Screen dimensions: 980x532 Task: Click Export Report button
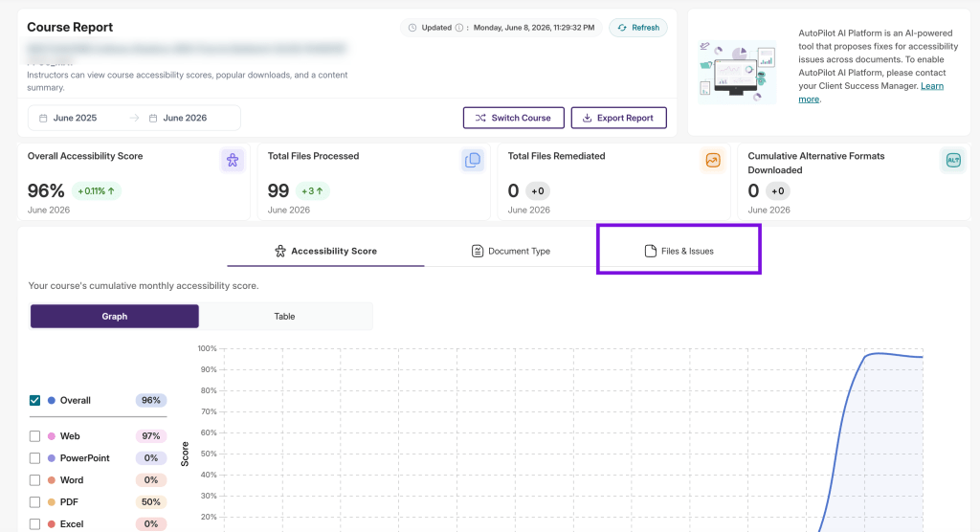[619, 118]
